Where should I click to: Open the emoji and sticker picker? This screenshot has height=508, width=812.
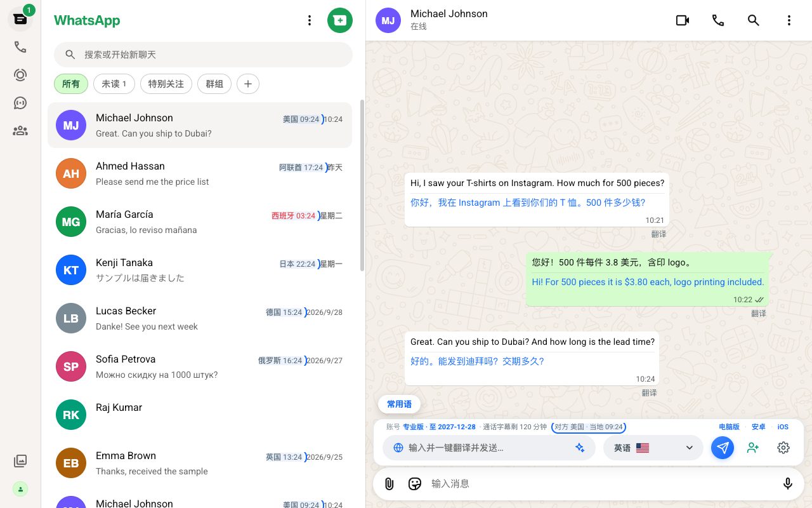click(415, 484)
